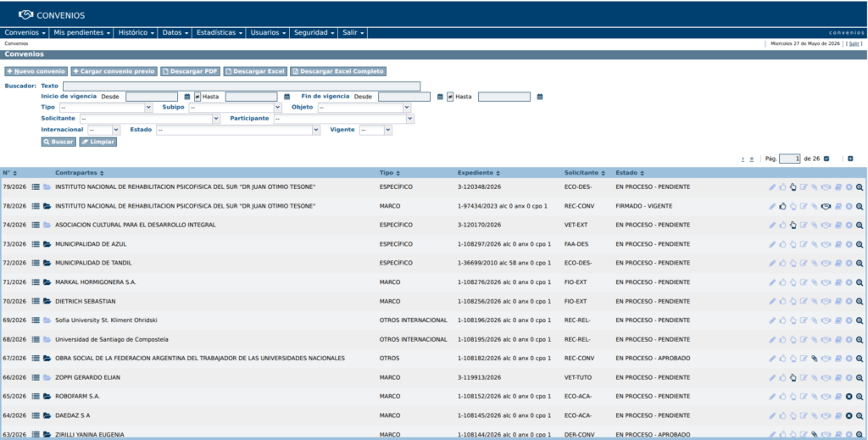Open the Tipo dropdown
The height and width of the screenshot is (440, 868).
click(x=106, y=108)
